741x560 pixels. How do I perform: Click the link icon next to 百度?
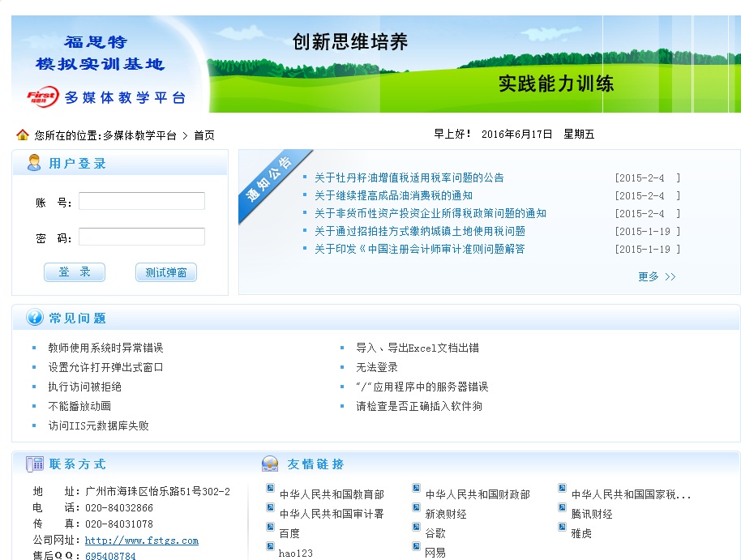coord(271,527)
